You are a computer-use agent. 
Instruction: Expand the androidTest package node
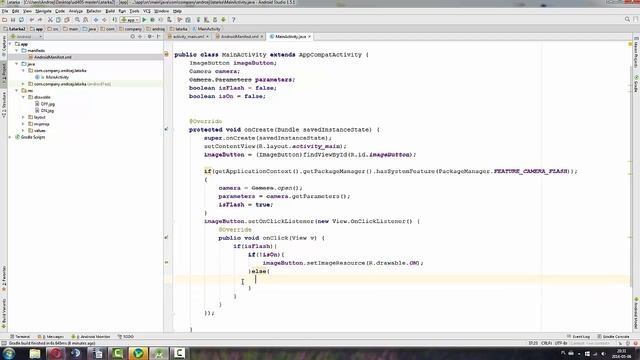(23, 84)
